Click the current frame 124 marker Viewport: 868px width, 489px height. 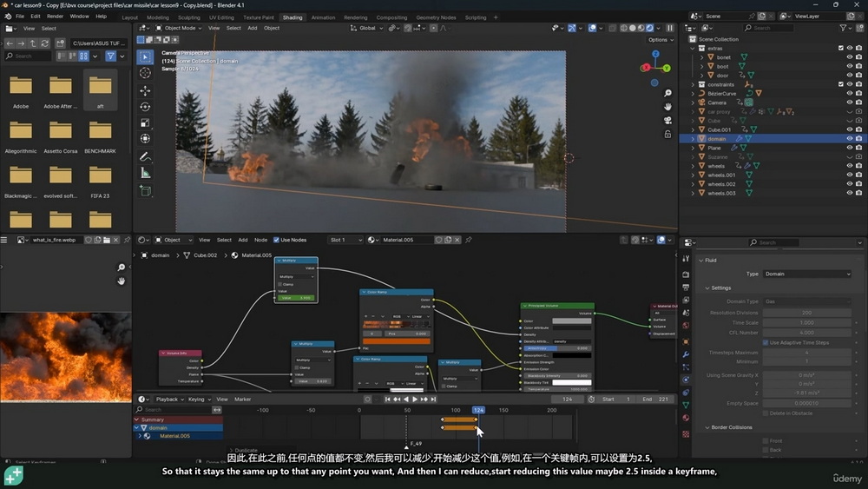pyautogui.click(x=478, y=410)
